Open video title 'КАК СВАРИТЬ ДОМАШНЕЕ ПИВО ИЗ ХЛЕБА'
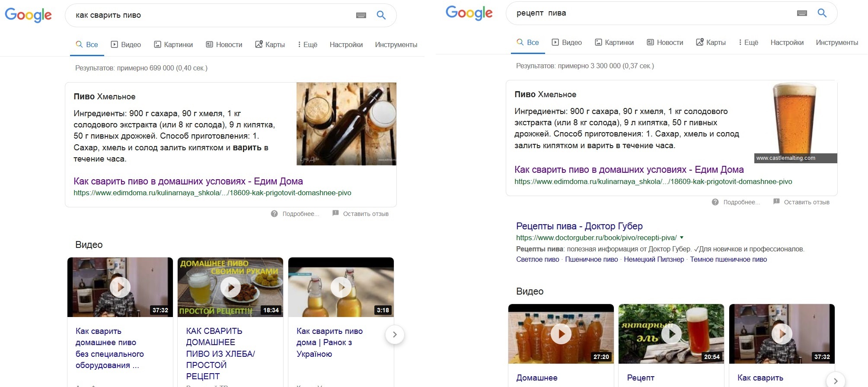The image size is (868, 387). (220, 354)
